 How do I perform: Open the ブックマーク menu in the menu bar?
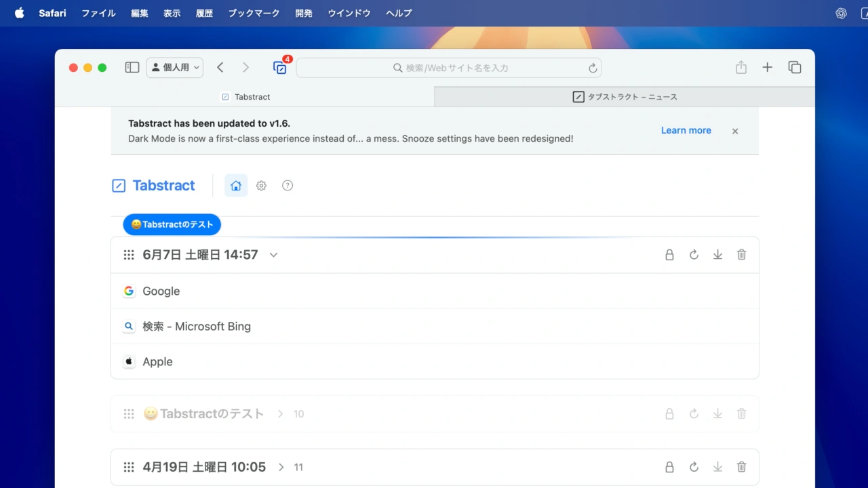click(x=254, y=13)
